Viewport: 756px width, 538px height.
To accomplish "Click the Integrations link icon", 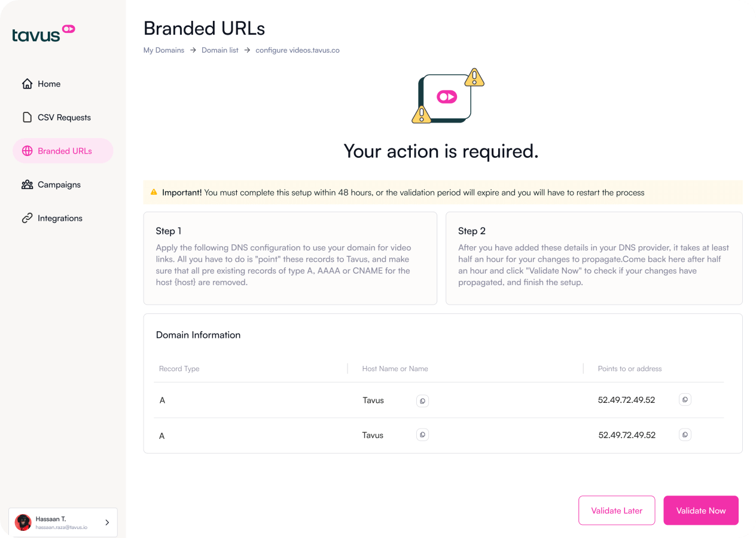I will pyautogui.click(x=27, y=218).
